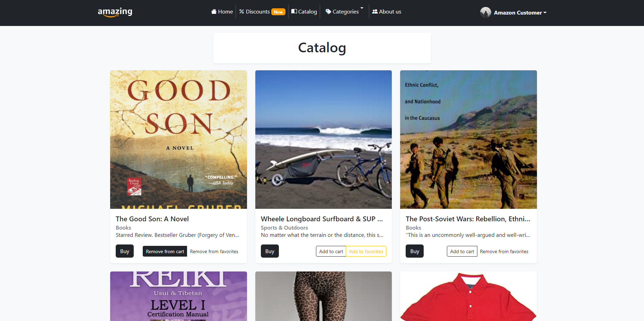The height and width of the screenshot is (321, 644).
Task: Remove The Good Son from cart
Action: click(x=165, y=251)
